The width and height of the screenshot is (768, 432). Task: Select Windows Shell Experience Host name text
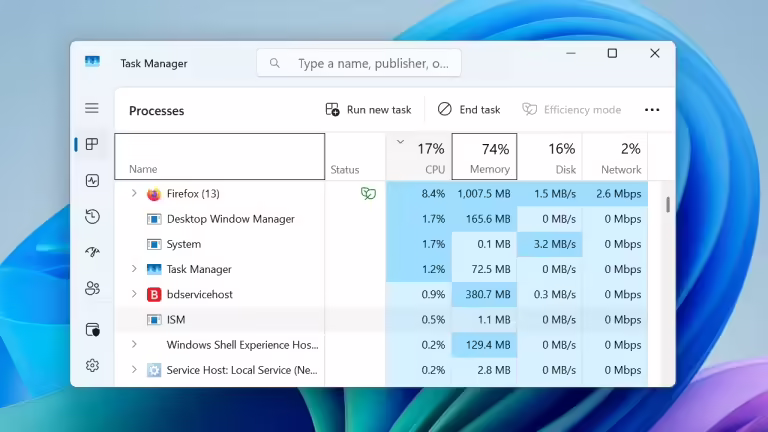point(242,345)
